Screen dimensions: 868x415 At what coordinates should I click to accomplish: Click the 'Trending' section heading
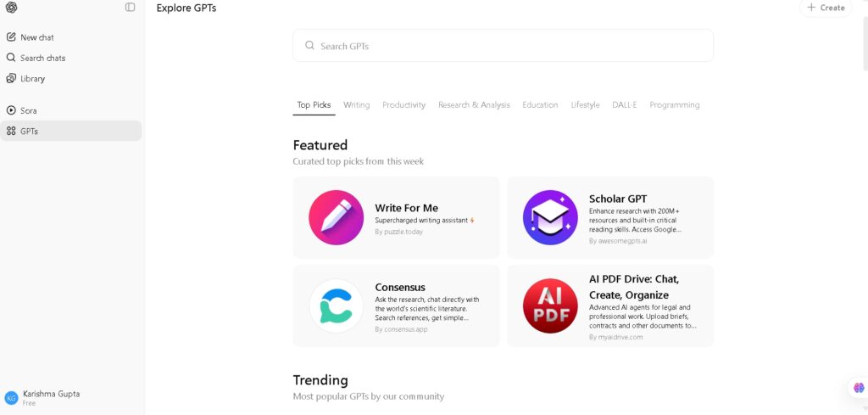click(x=320, y=380)
